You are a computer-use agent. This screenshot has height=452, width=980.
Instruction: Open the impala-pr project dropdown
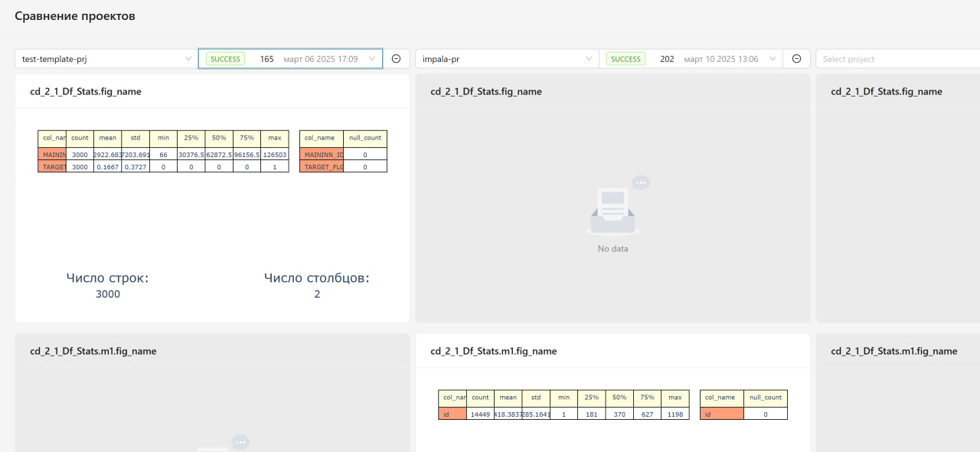[507, 59]
